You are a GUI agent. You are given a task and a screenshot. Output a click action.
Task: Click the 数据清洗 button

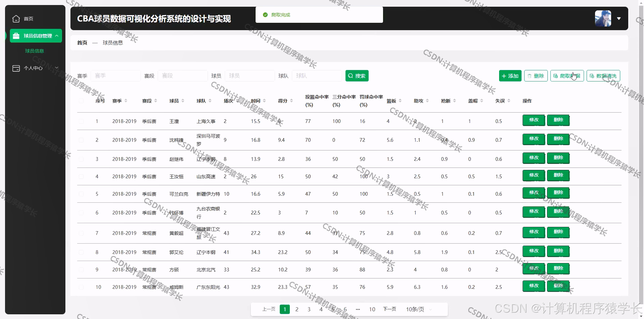click(603, 76)
